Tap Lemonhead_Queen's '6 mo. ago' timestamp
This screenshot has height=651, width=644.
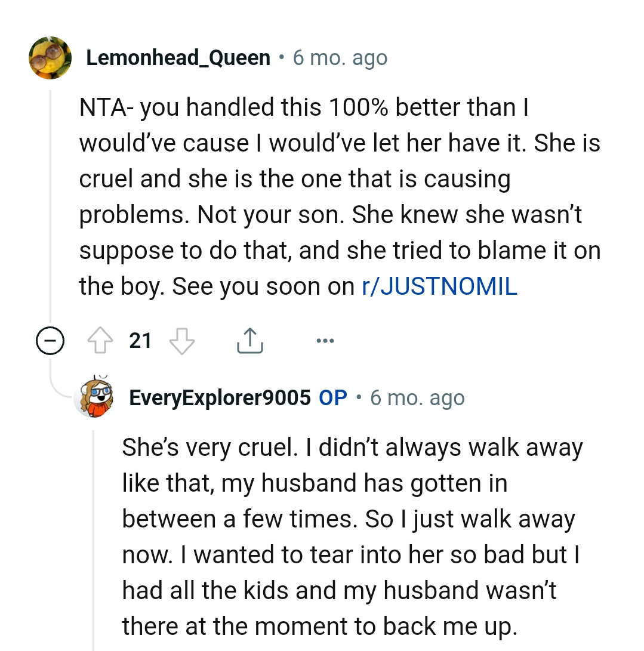coord(340,58)
